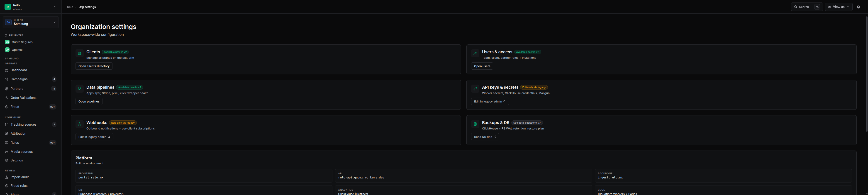The width and height of the screenshot is (868, 195).
Task: Click the Settings gear icon
Action: [6, 161]
